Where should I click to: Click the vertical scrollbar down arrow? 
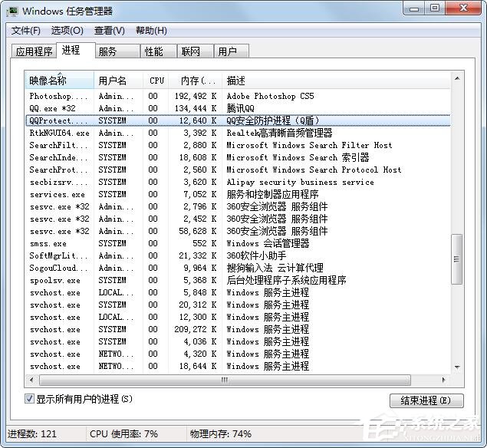pyautogui.click(x=457, y=367)
